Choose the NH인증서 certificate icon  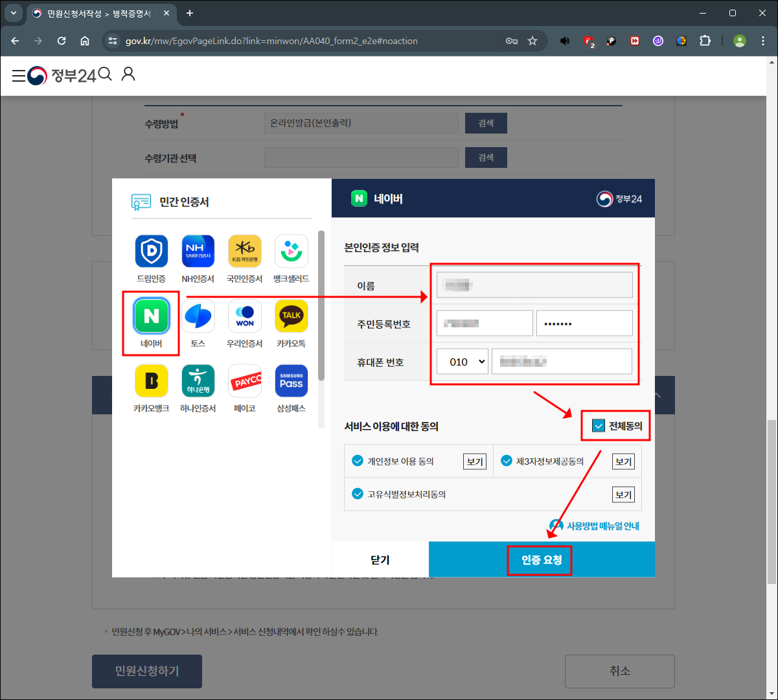(x=198, y=251)
